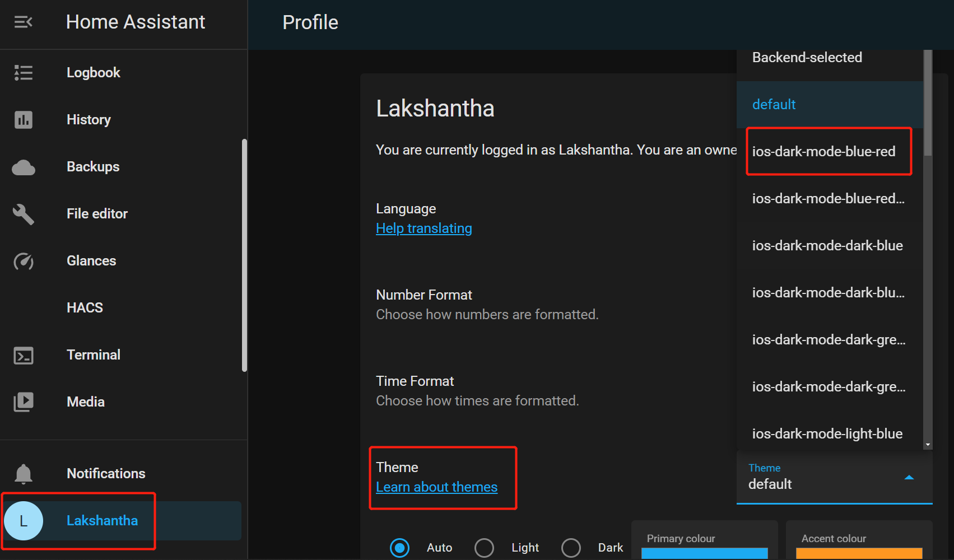This screenshot has width=954, height=560.
Task: Click the theme list scrollbar
Action: click(x=928, y=102)
